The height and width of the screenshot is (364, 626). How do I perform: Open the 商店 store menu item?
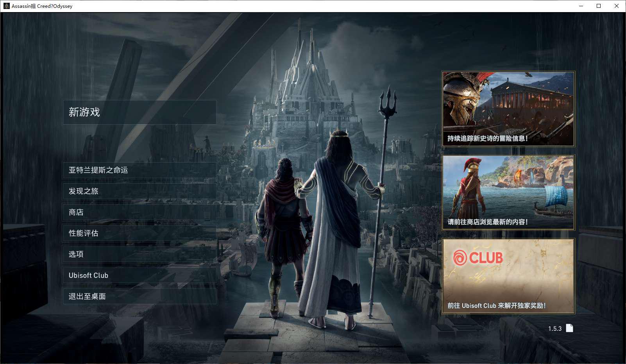[140, 212]
